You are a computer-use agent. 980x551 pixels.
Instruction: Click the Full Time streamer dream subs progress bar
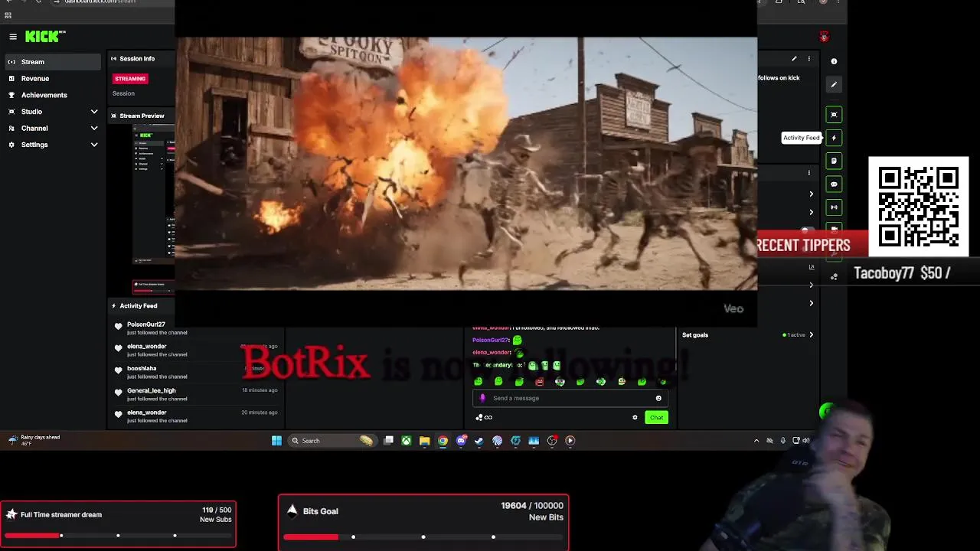point(119,535)
